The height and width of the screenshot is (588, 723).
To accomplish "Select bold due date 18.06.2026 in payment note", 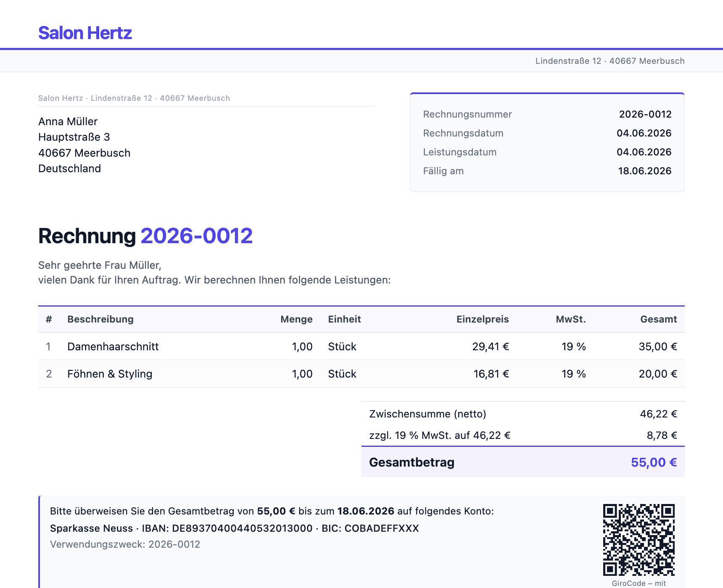I will tap(366, 511).
